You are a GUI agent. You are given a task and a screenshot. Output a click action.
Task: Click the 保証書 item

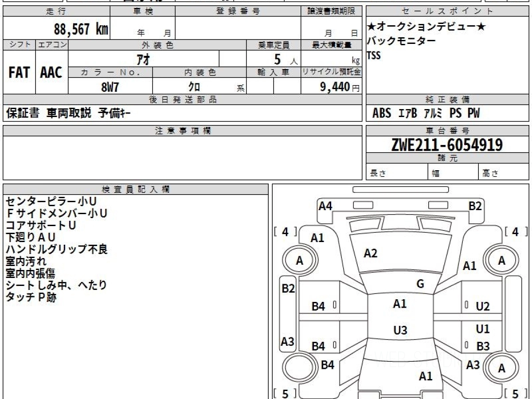[x=23, y=113]
